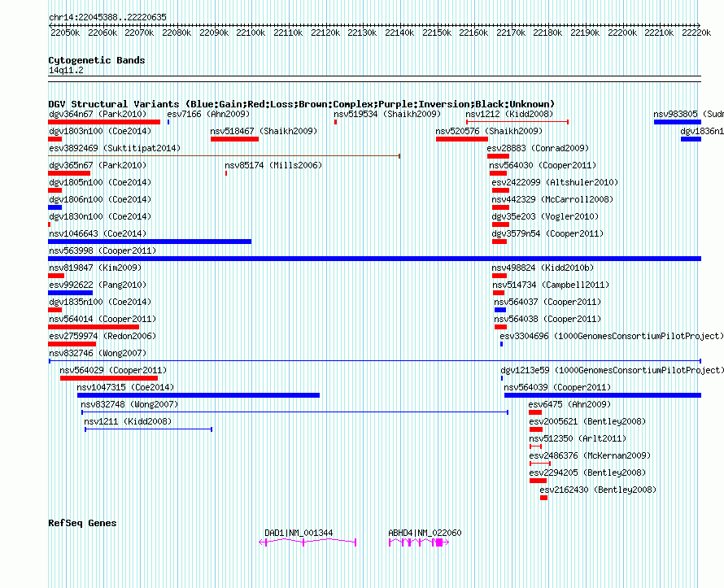
Task: Click nsv520576 (Shaikh2009) label
Action: (489, 131)
